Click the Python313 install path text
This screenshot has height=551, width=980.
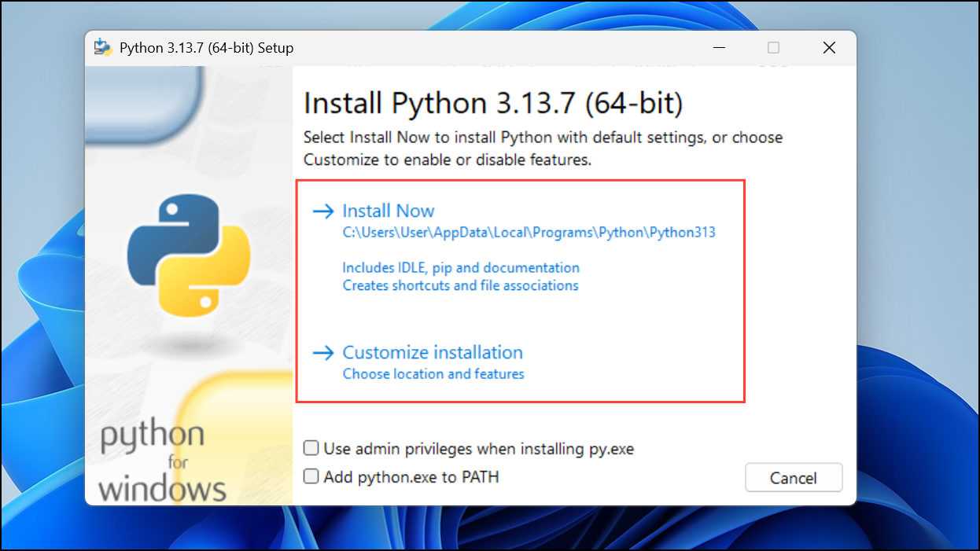coord(529,233)
